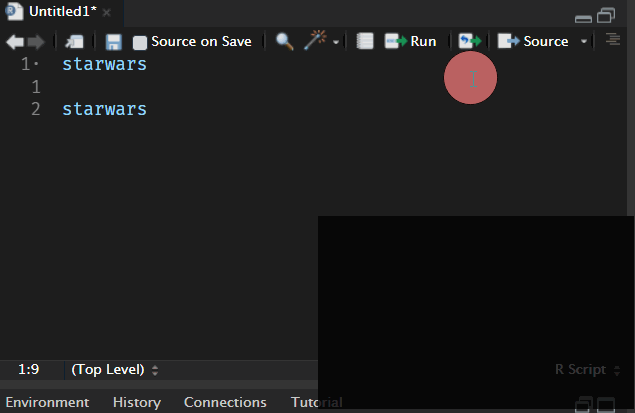The width and height of the screenshot is (635, 413).
Task: Switch to the History tab
Action: coord(137,402)
